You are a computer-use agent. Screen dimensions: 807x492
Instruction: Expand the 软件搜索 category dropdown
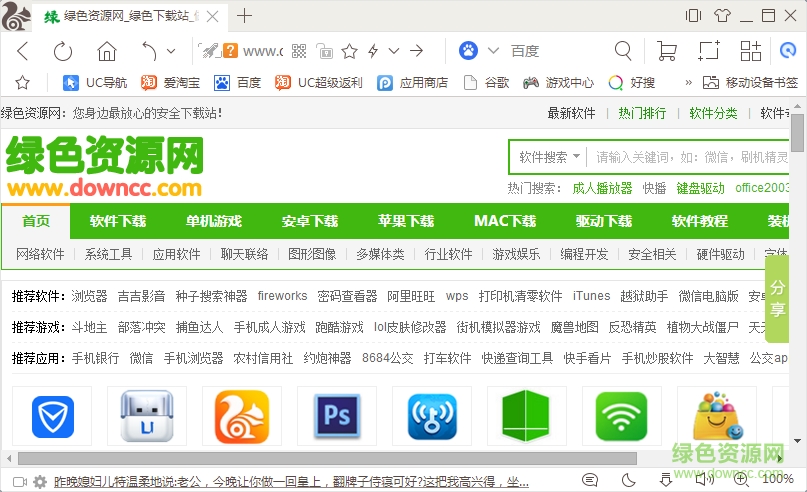[x=549, y=157]
